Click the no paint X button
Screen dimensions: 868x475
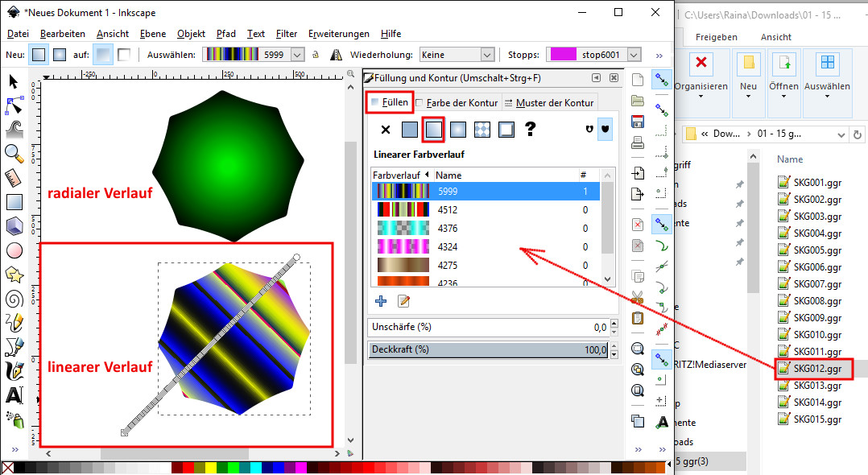[385, 130]
